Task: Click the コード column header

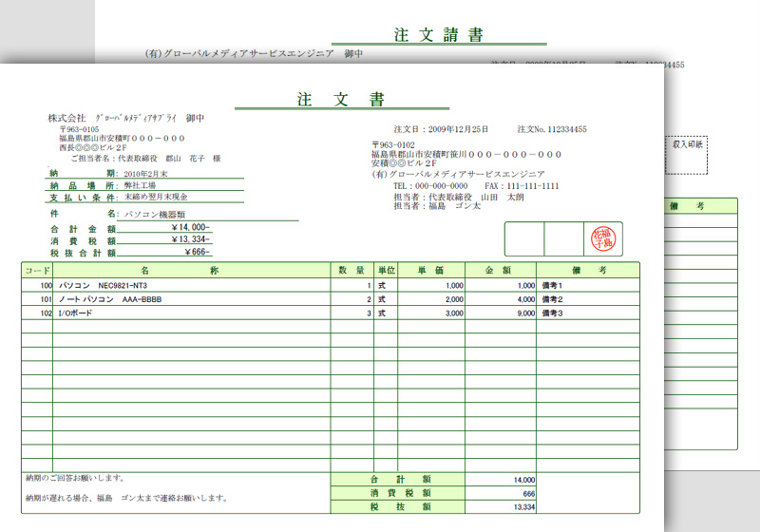Action: point(37,271)
